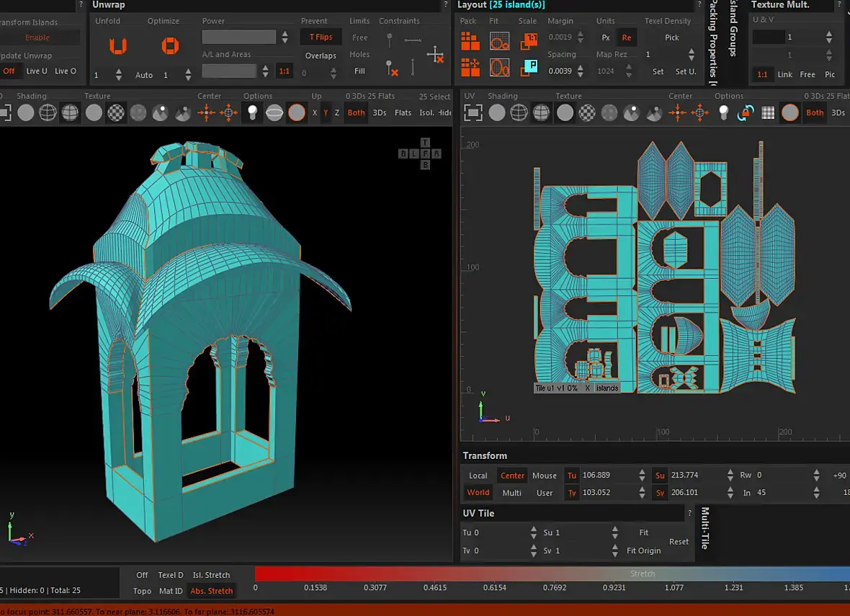Click the top Fit icon in Layout
850x616 pixels.
tap(499, 41)
